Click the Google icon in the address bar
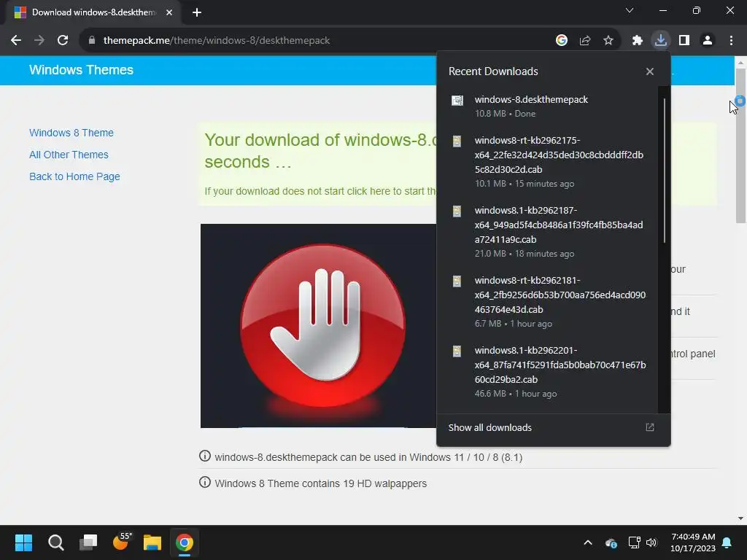 tap(562, 41)
